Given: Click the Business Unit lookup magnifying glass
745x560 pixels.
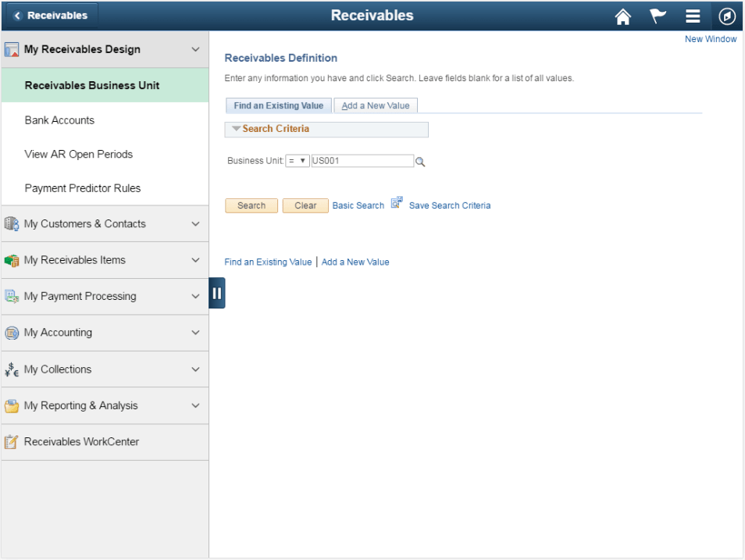Looking at the screenshot, I should click(420, 161).
